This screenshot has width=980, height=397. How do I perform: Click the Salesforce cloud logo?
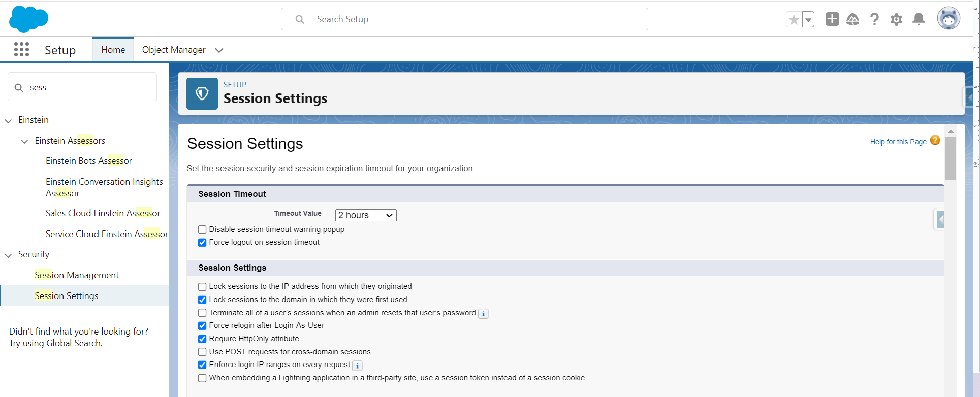[x=28, y=19]
